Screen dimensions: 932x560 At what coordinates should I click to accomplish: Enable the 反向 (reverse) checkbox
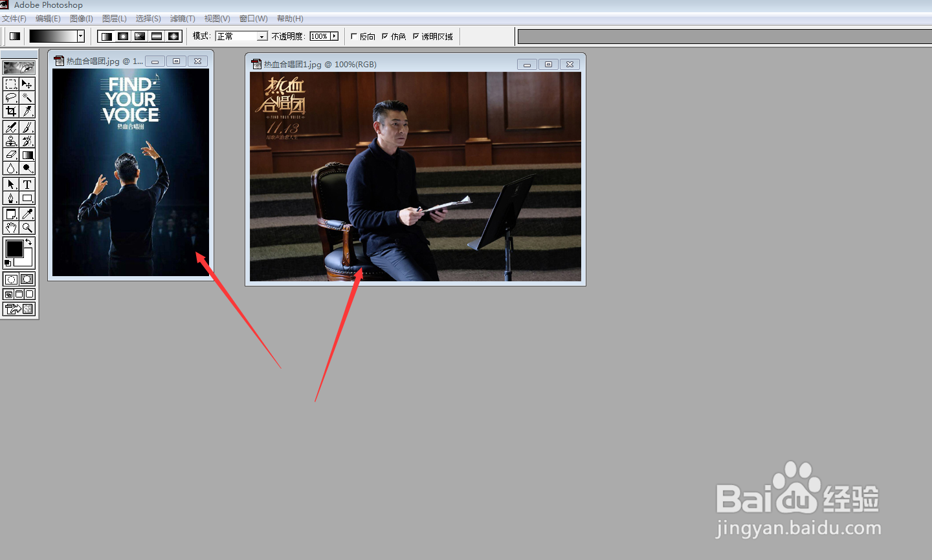point(354,36)
